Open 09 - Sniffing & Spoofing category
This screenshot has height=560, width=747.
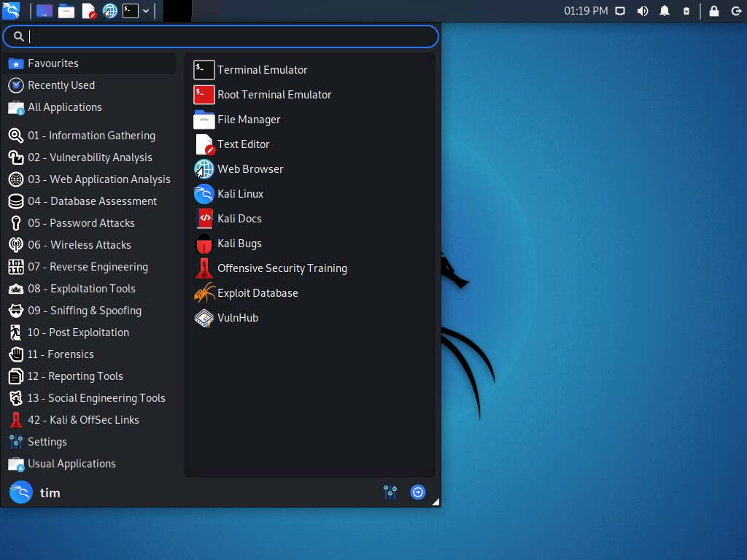pos(85,311)
